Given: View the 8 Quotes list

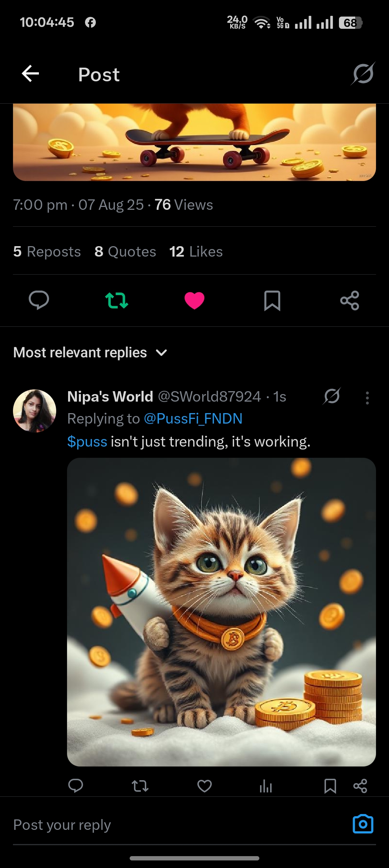Looking at the screenshot, I should (125, 252).
